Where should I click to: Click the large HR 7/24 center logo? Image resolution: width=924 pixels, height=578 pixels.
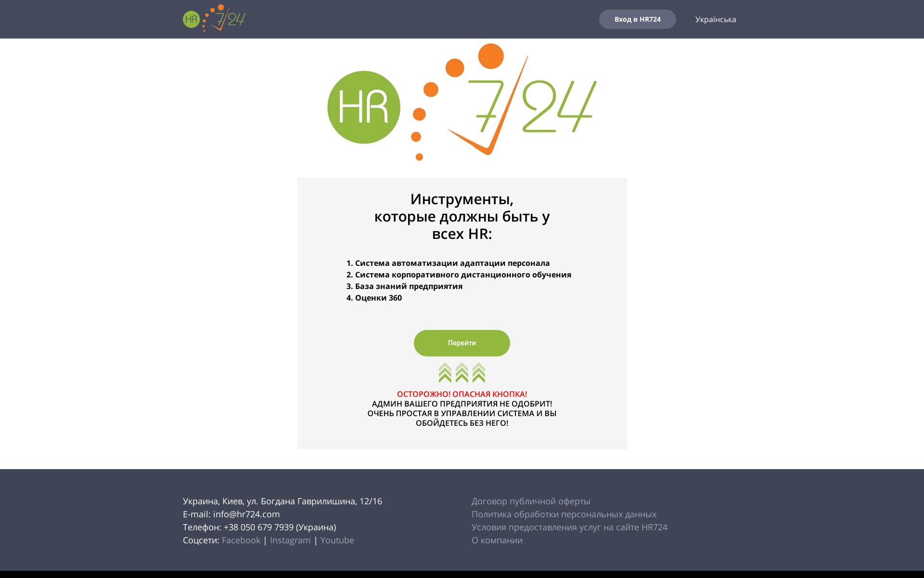click(461, 102)
